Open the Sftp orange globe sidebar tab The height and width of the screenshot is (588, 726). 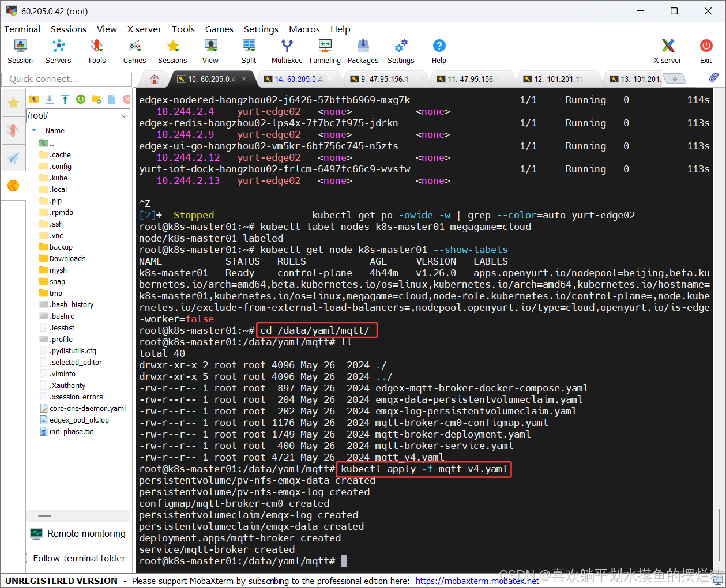(x=13, y=185)
